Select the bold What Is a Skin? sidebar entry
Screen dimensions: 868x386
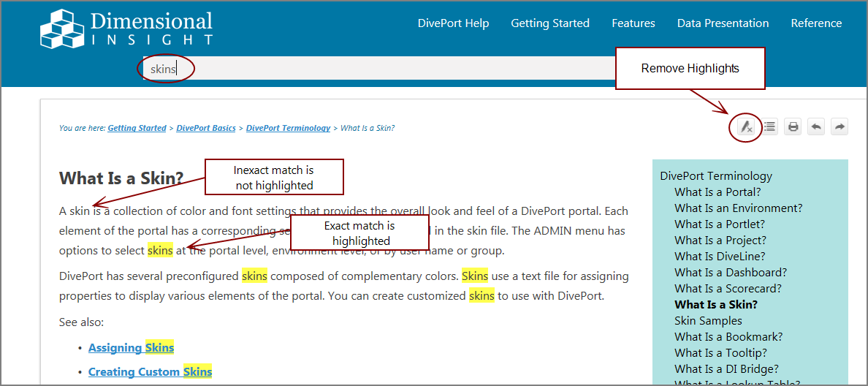716,305
